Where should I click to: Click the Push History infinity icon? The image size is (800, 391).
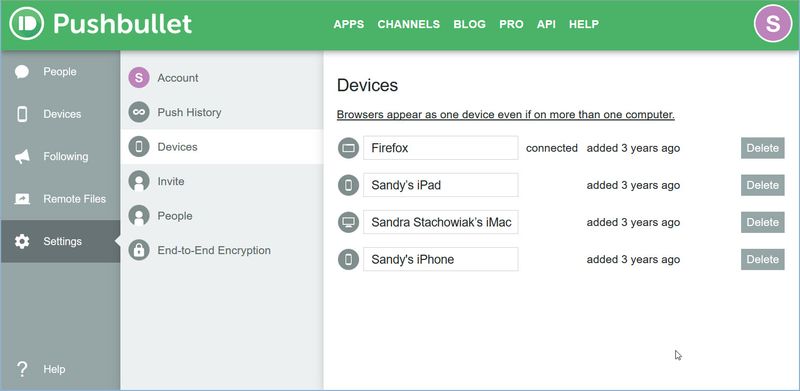coord(139,112)
